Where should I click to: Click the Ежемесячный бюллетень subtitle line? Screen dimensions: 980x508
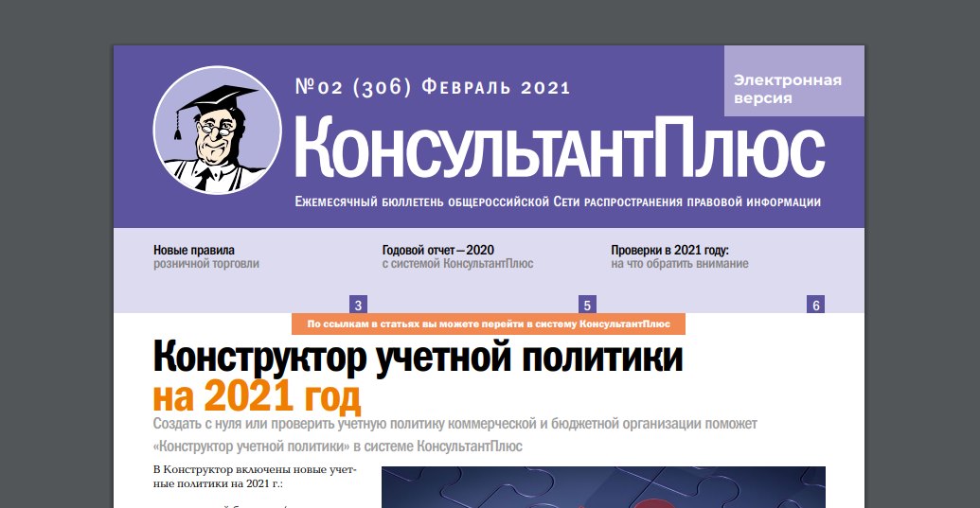click(x=558, y=201)
